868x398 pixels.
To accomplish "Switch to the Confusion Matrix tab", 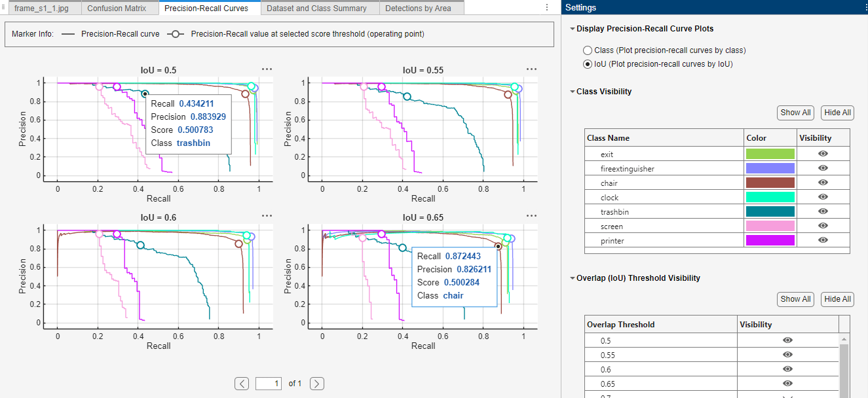I will pos(119,8).
